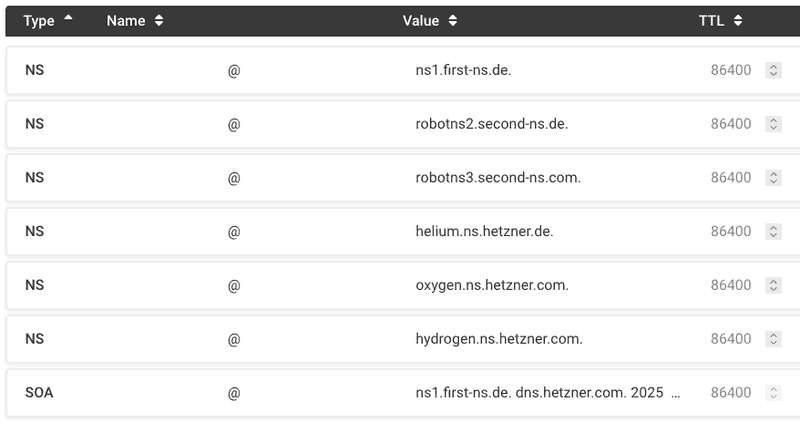Open TTL stepper for hydrogen.ns.hetzner.com. record

pyautogui.click(x=773, y=339)
